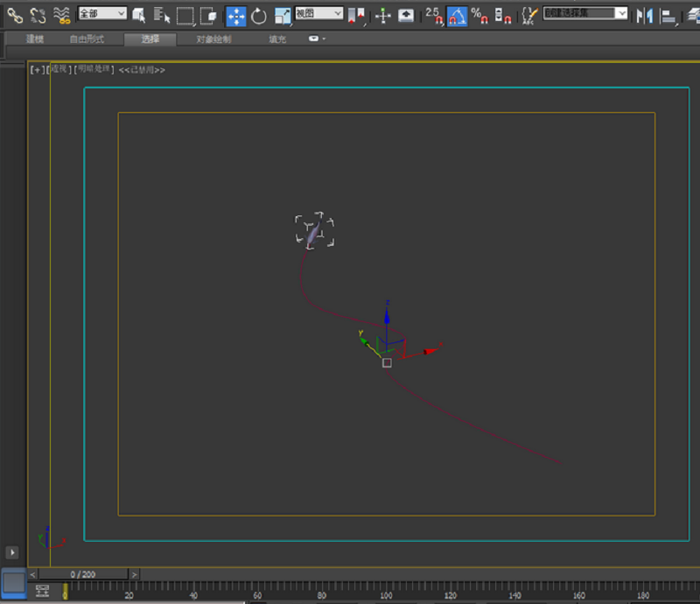700x604 pixels.
Task: Click the Use Pivot Point Center icon
Action: pyautogui.click(x=356, y=17)
